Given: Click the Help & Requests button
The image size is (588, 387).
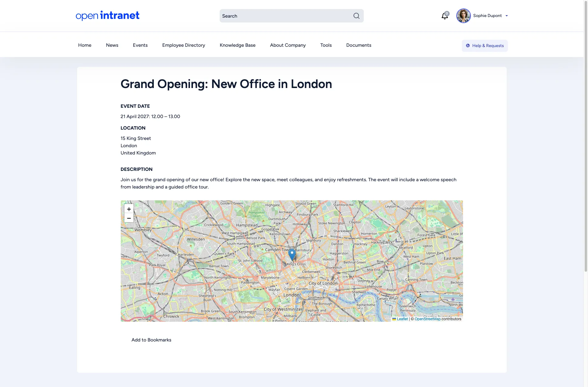Looking at the screenshot, I should tap(485, 46).
